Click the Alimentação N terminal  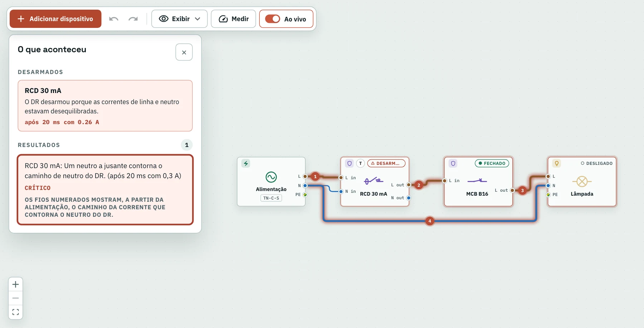point(305,186)
